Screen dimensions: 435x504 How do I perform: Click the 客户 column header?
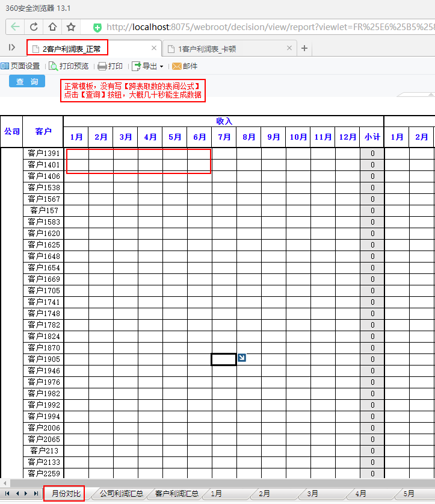pos(43,131)
